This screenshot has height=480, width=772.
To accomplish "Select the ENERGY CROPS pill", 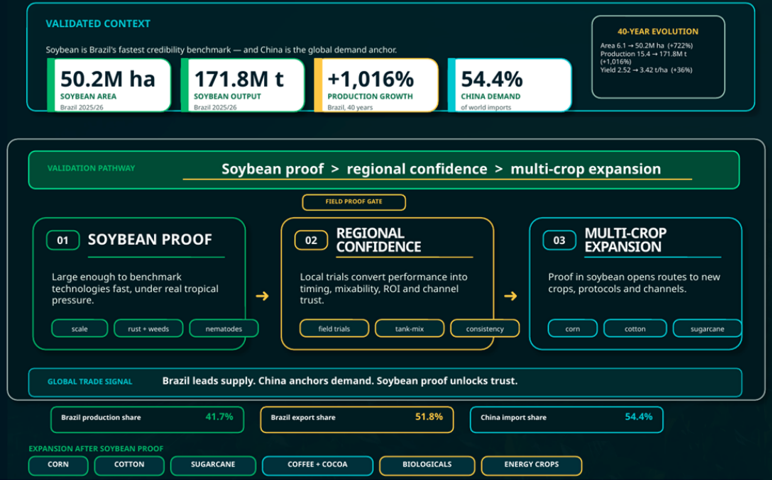I will coord(531,465).
